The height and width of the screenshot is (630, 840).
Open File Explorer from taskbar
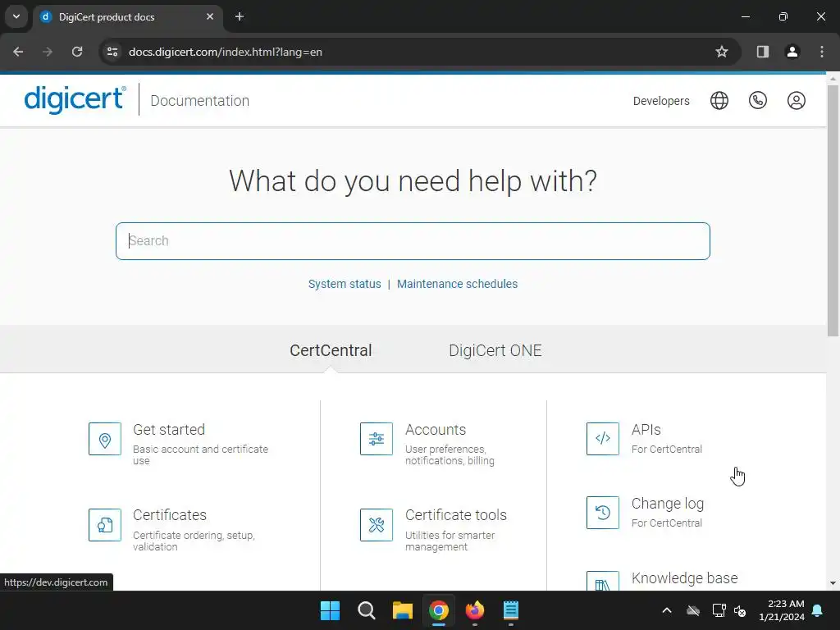tap(402, 610)
